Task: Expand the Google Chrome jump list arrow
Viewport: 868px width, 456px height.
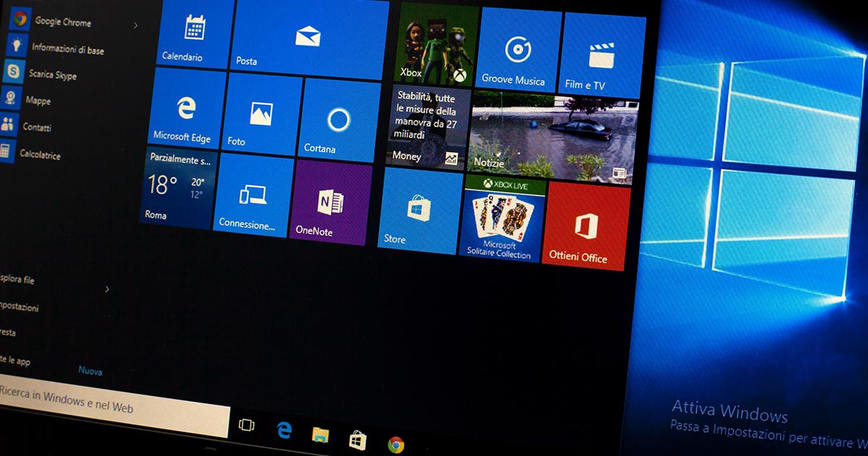Action: [x=135, y=25]
